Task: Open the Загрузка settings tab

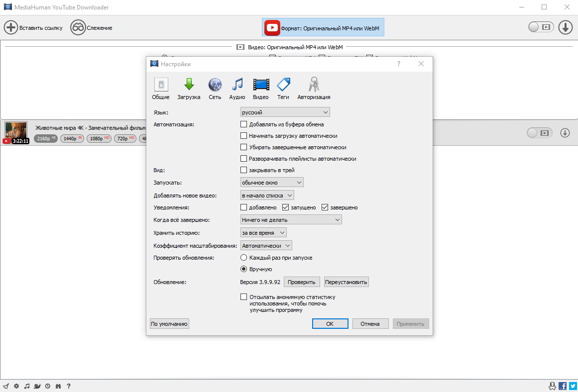Action: pyautogui.click(x=189, y=89)
